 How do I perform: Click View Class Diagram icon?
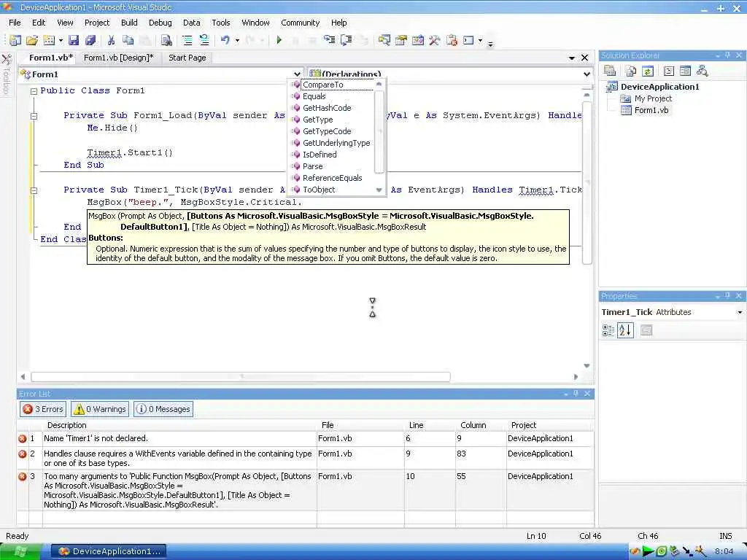[x=702, y=71]
